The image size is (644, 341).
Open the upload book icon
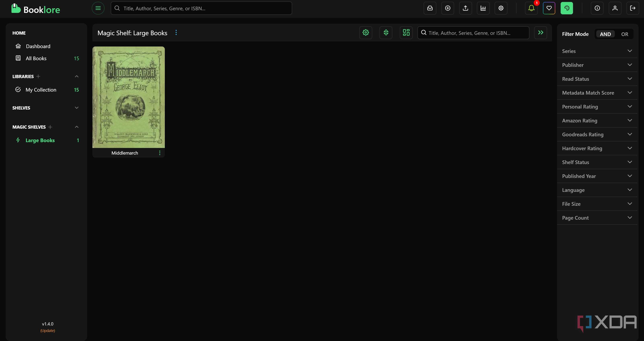(465, 8)
